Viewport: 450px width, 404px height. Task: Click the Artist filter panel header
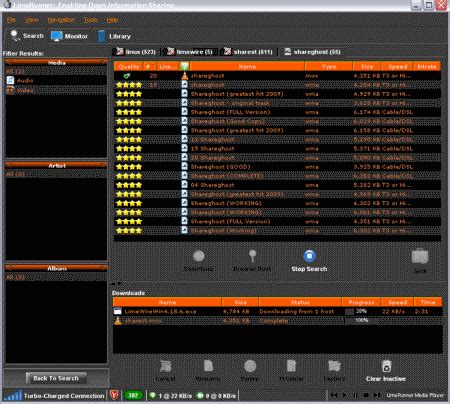[56, 165]
